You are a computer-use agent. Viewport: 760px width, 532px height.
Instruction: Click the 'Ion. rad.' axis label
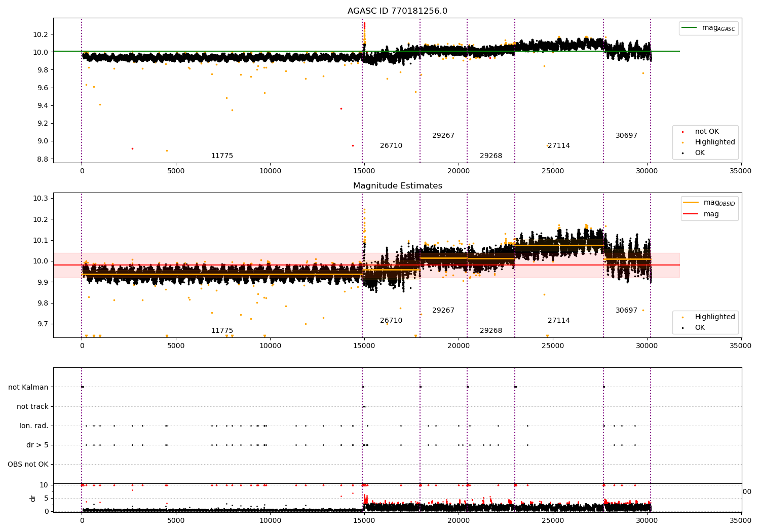pos(34,426)
